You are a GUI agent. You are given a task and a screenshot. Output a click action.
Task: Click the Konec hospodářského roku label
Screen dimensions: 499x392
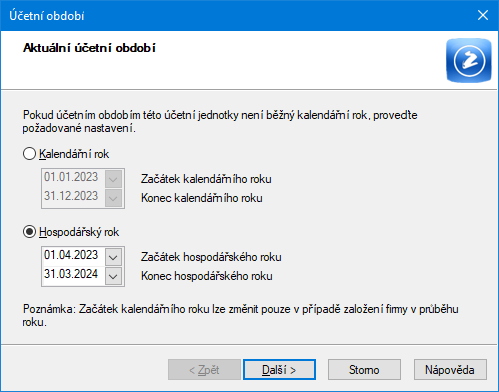(x=207, y=276)
